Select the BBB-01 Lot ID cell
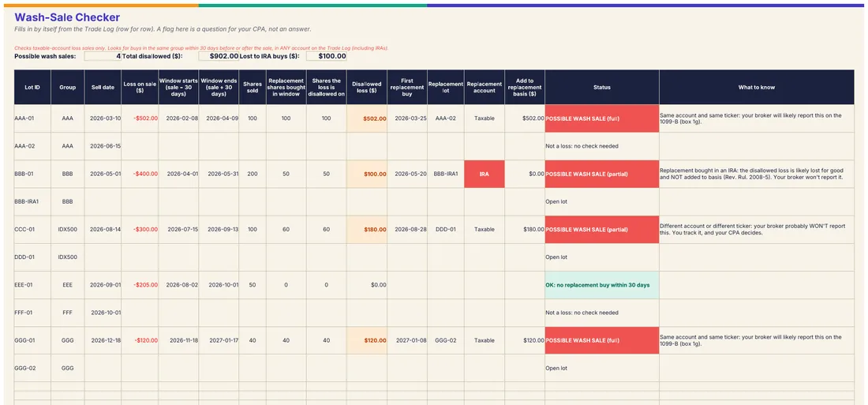Screen dimensions: 868x405 32,174
